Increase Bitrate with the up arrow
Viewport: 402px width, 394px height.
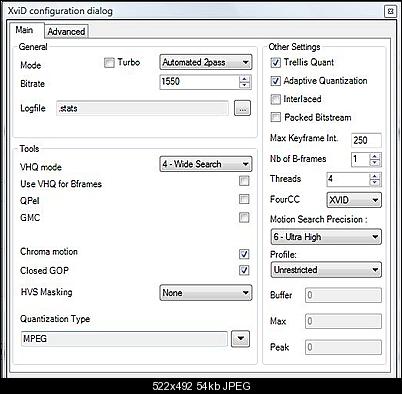point(245,78)
